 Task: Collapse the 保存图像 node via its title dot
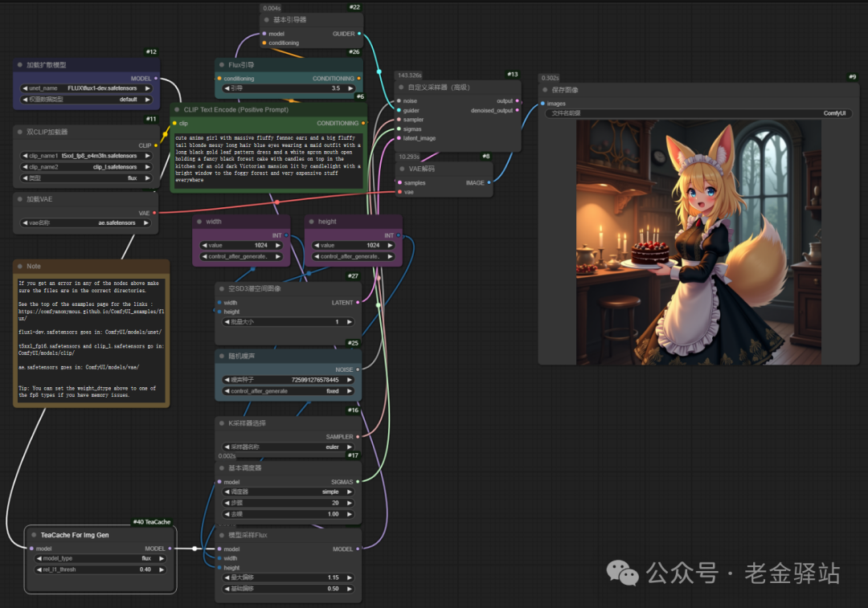pyautogui.click(x=545, y=90)
